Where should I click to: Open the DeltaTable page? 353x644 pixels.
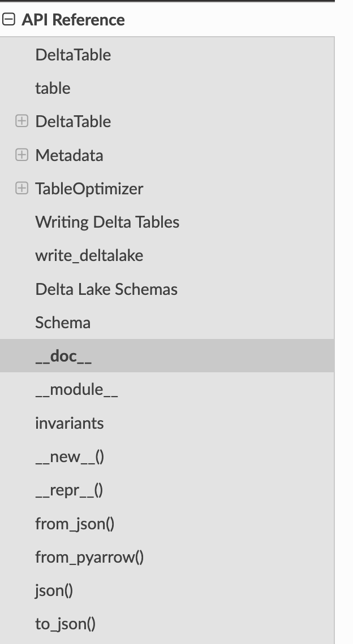[73, 54]
